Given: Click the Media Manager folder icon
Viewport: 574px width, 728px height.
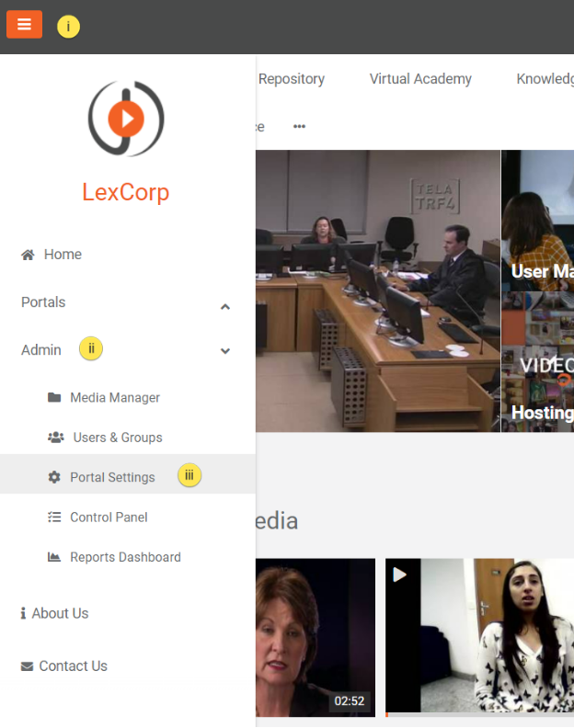Looking at the screenshot, I should pos(54,397).
